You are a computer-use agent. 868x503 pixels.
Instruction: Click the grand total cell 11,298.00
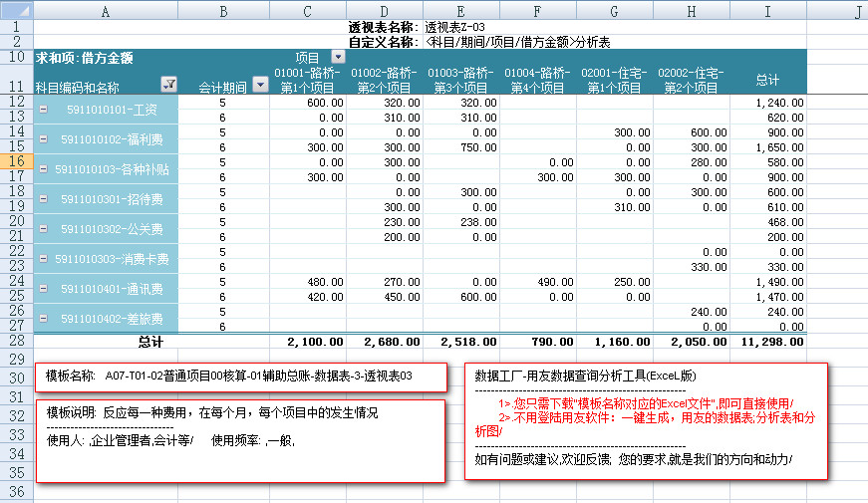pos(767,342)
